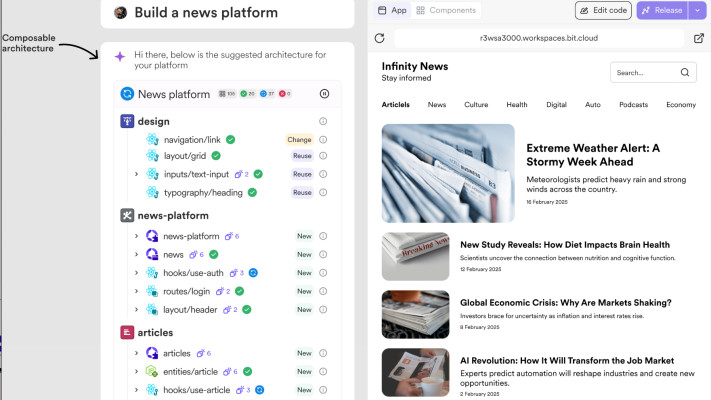This screenshot has width=711, height=400.
Task: Open the Digital category tab
Action: coord(556,105)
